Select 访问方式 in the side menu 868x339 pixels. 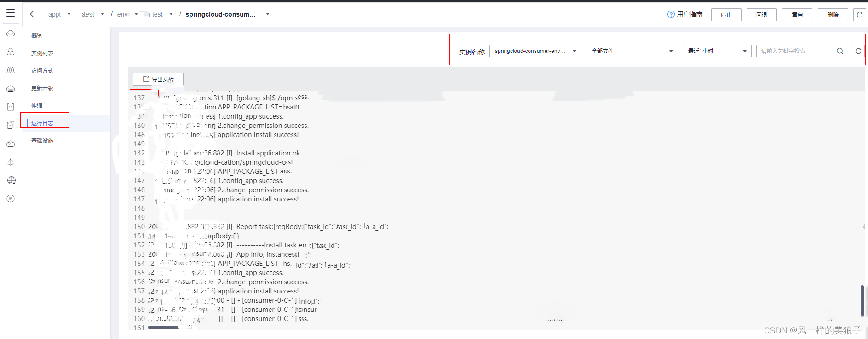(42, 71)
